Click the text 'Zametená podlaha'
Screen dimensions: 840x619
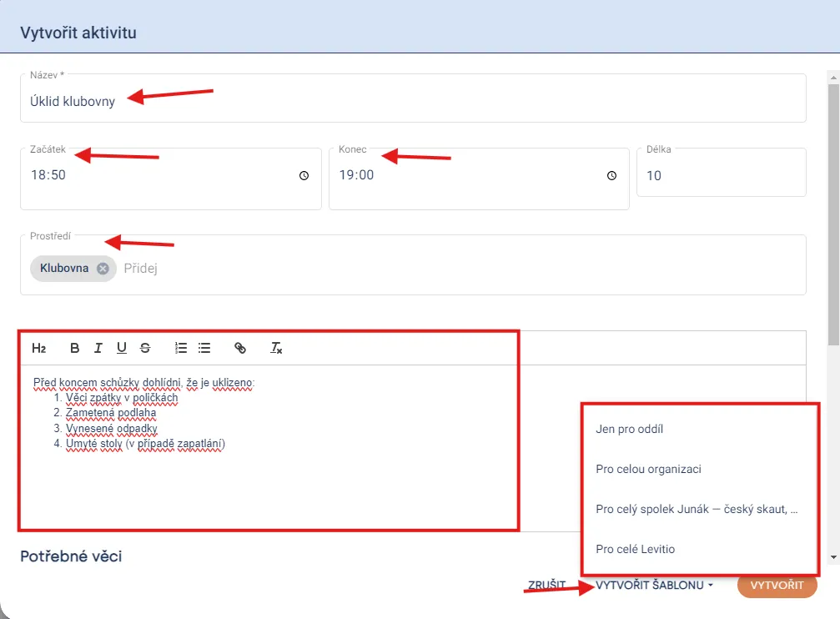(x=111, y=413)
